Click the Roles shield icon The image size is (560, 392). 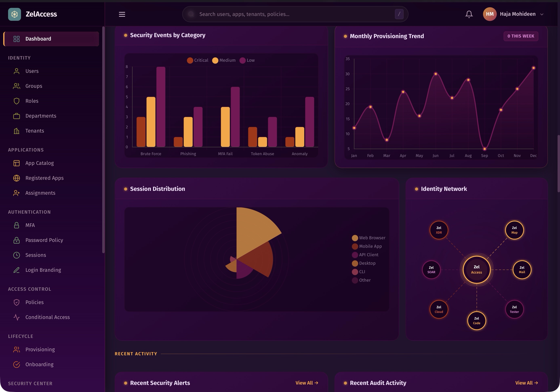16,101
